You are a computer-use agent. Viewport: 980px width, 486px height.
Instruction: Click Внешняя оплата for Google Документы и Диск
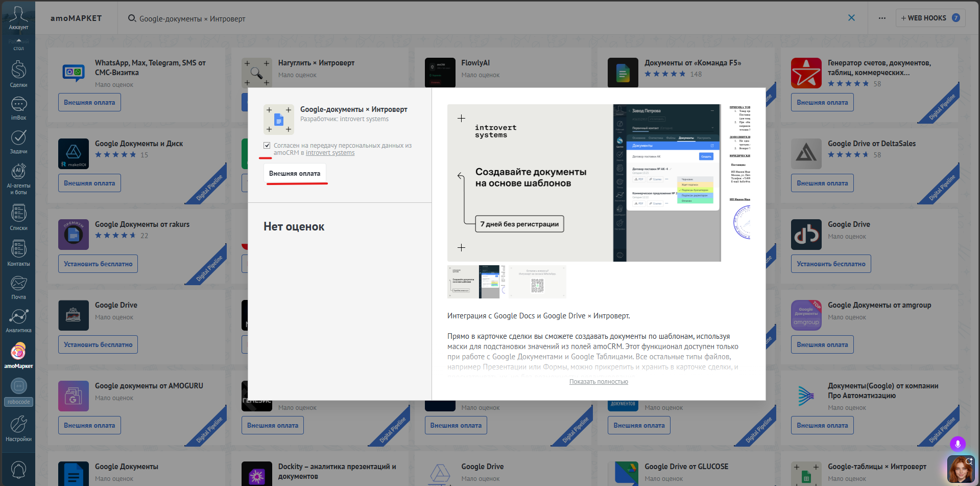89,183
